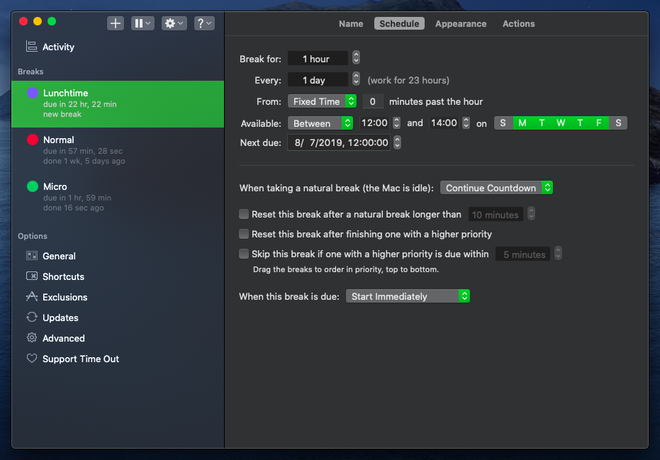Open the pause breaks dropdown

coord(143,23)
